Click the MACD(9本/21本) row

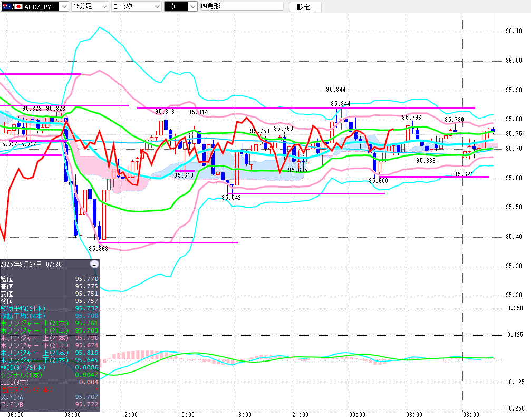coord(50,367)
